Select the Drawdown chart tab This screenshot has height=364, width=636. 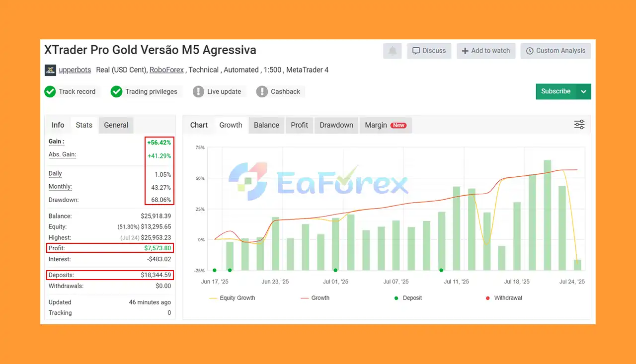pyautogui.click(x=336, y=125)
